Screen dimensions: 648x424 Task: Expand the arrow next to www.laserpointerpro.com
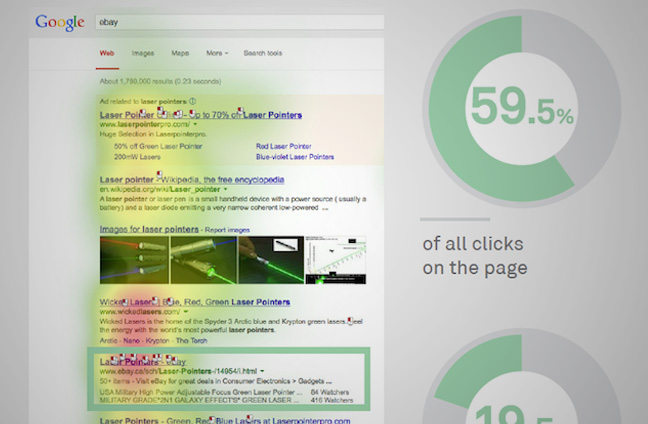pos(195,124)
